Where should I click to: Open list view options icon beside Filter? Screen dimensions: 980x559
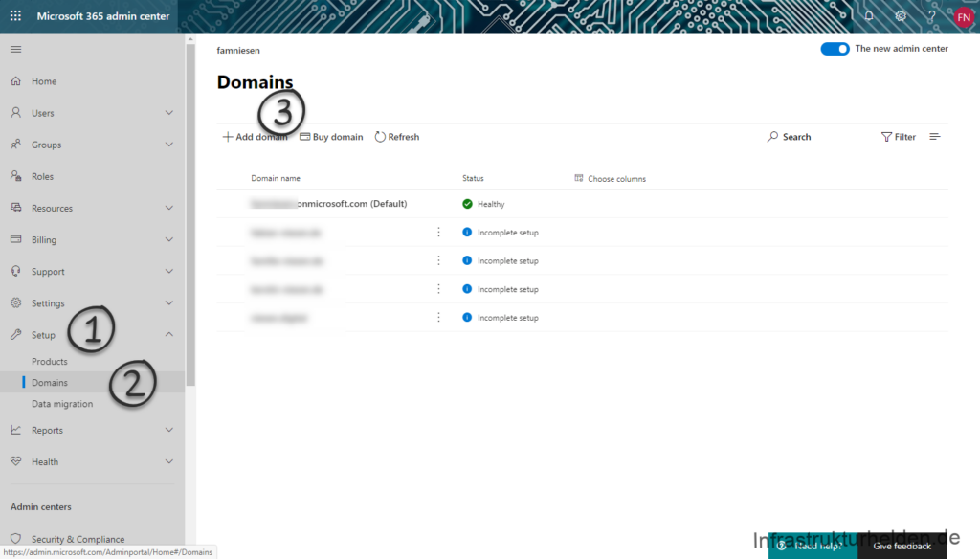pos(934,136)
